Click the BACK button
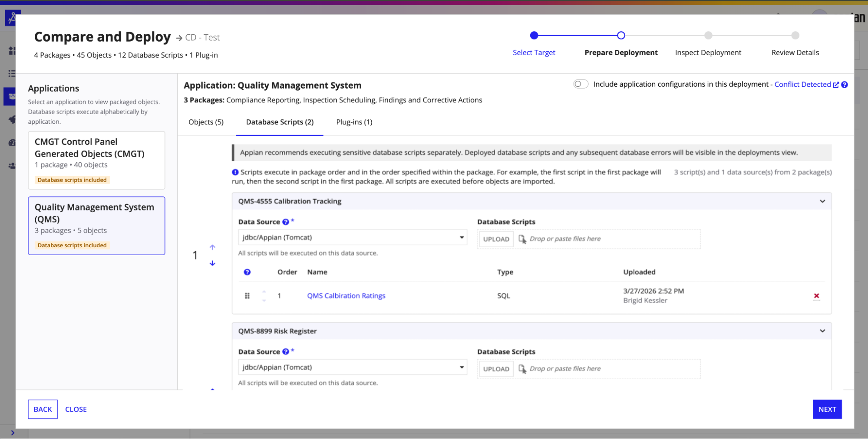The height and width of the screenshot is (439, 868). pyautogui.click(x=43, y=410)
